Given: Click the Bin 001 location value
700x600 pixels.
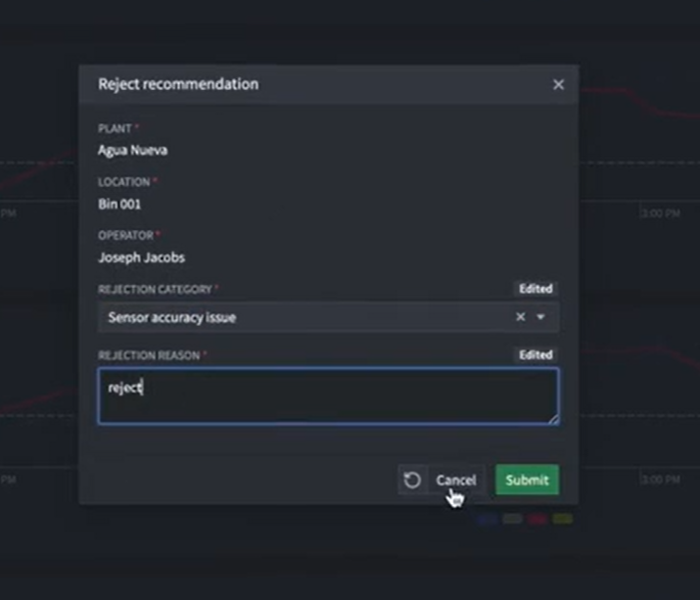Looking at the screenshot, I should tap(119, 205).
